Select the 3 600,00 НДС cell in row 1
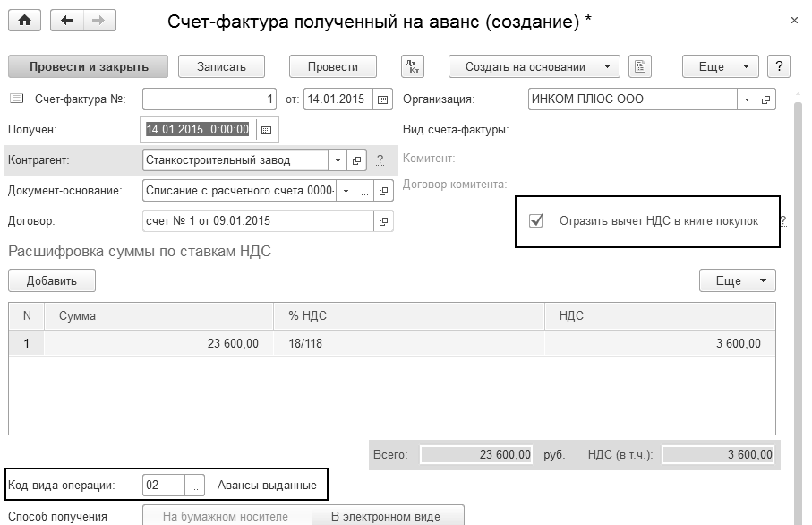This screenshot has height=525, width=812. pyautogui.click(x=661, y=343)
